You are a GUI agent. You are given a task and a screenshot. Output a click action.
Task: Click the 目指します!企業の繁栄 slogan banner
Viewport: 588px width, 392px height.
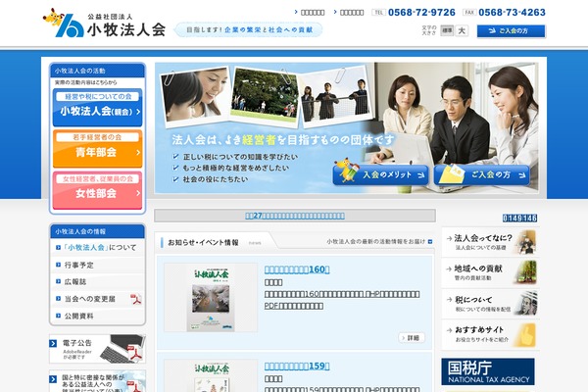click(249, 29)
